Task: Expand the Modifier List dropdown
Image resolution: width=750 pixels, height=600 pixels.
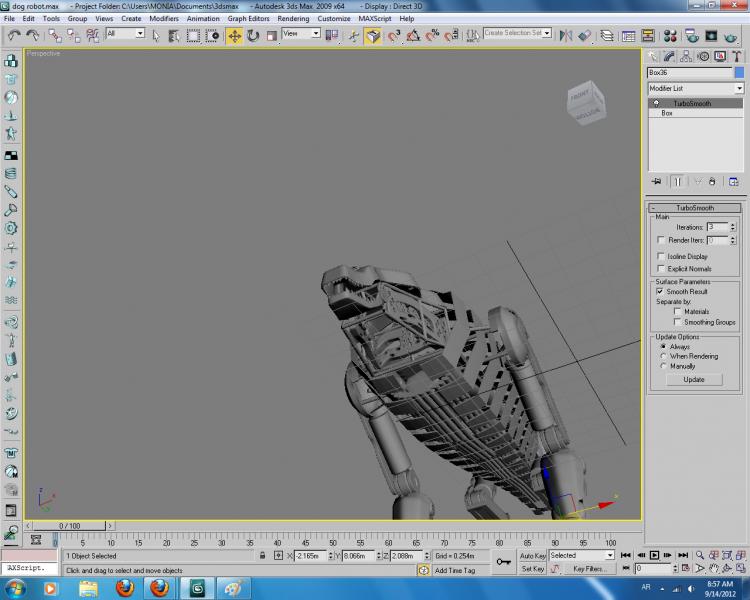Action: (739, 88)
